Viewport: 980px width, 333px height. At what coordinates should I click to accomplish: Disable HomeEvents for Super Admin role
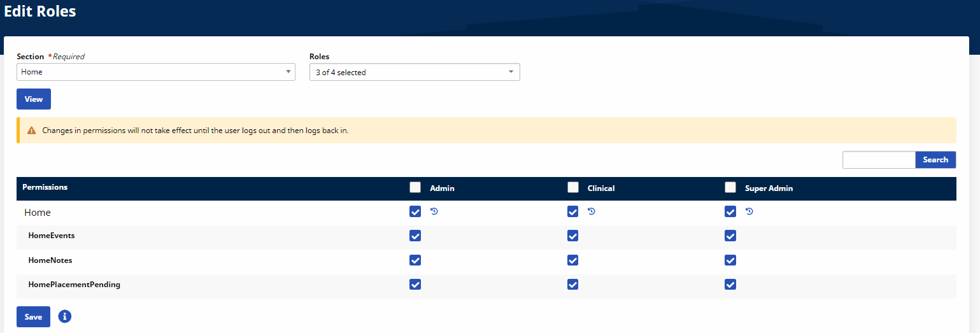730,236
